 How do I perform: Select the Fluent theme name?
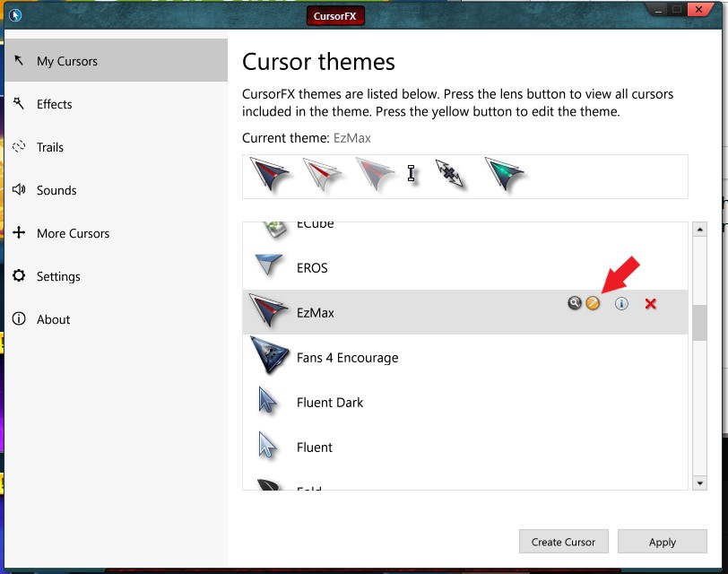pos(315,448)
